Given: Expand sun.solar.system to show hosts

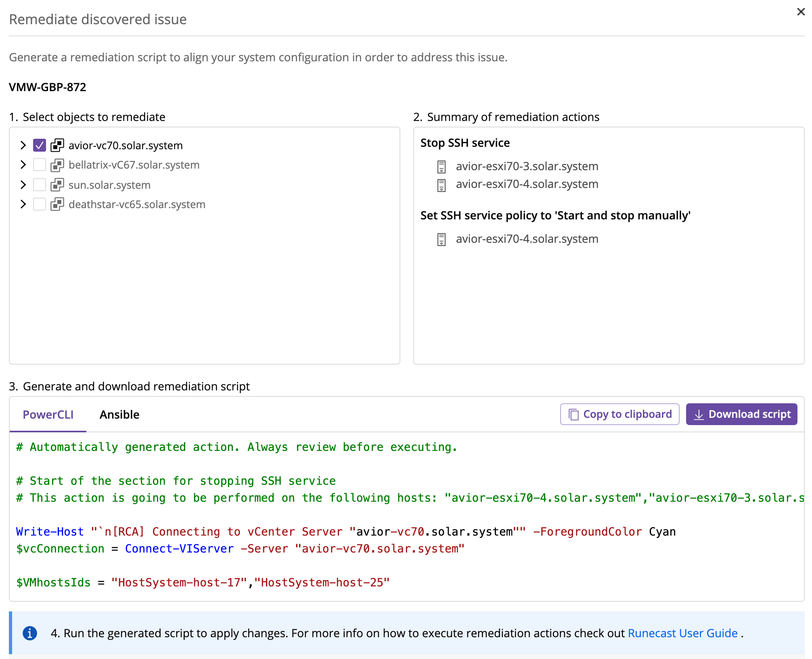Looking at the screenshot, I should (23, 185).
